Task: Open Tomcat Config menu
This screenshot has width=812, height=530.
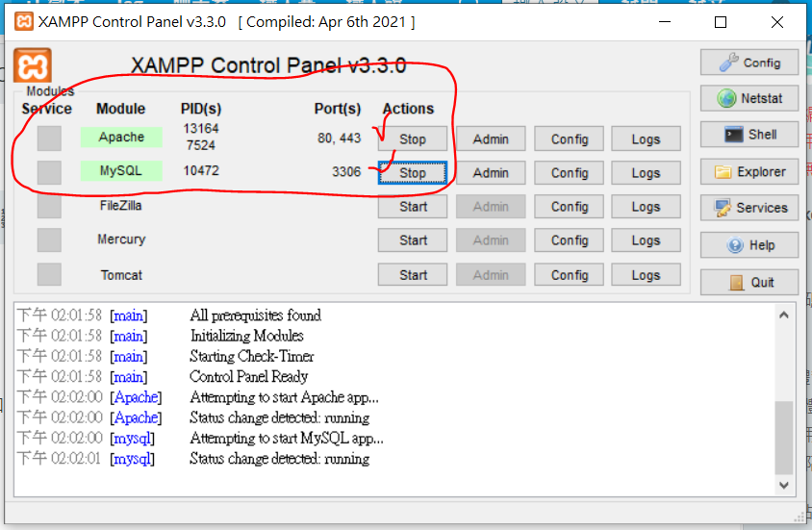Action: pos(570,275)
